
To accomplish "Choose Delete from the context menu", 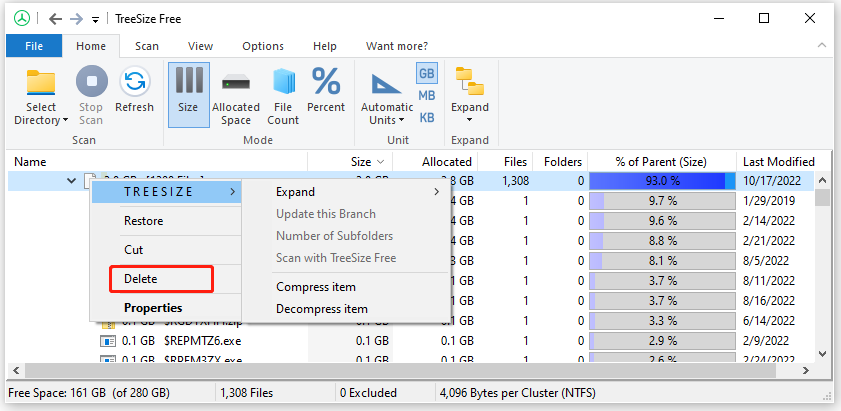I will (x=141, y=279).
